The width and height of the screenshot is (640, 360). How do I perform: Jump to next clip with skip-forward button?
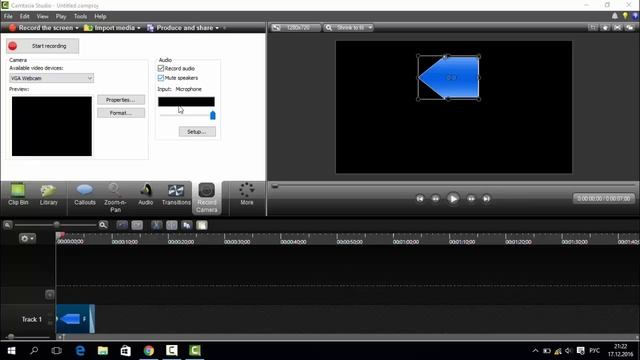pyautogui.click(x=486, y=199)
